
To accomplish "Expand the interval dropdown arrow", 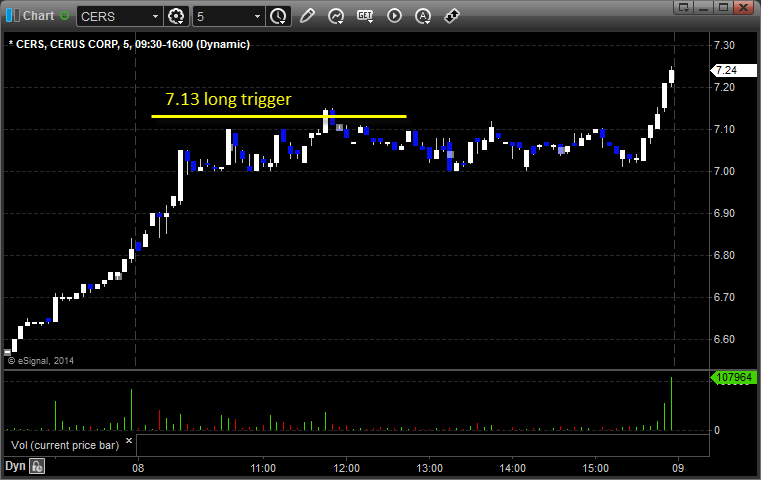I will coord(258,17).
